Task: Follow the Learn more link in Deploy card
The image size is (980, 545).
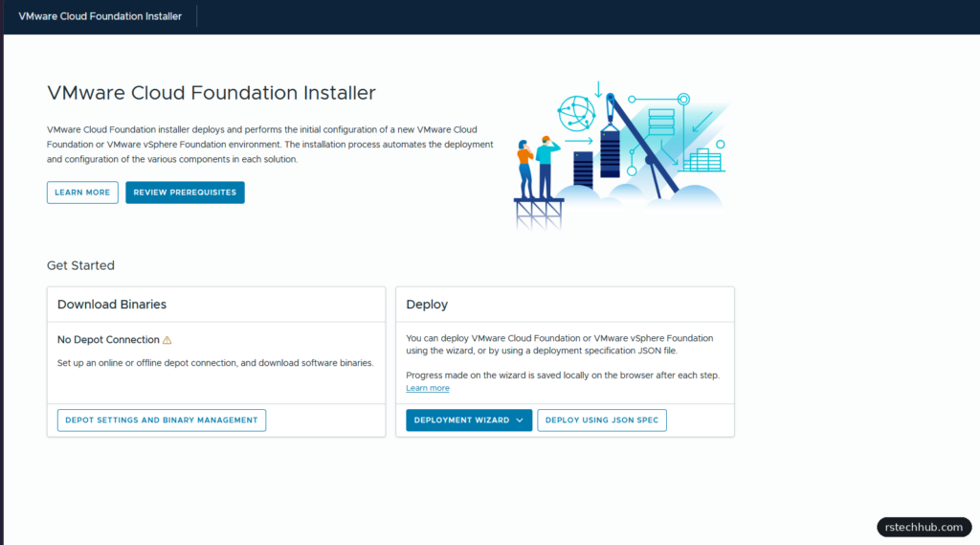Action: (428, 388)
